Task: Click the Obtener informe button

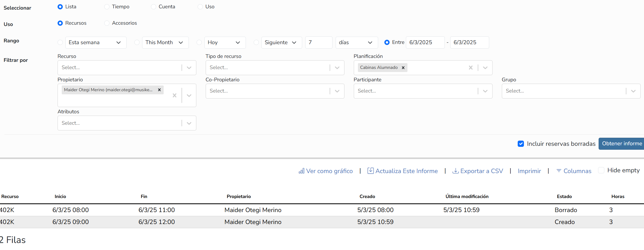Action: (x=622, y=144)
